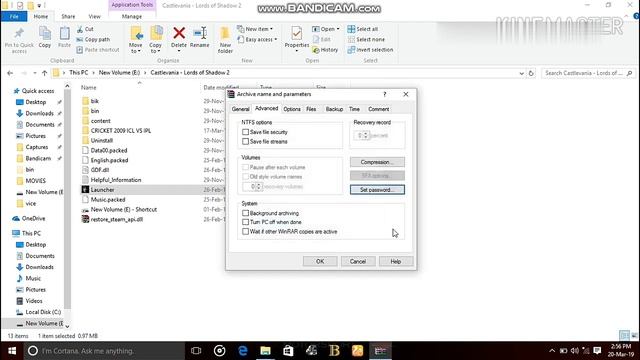Click the Cut scissors icon
The image size is (640, 360).
[80, 29]
